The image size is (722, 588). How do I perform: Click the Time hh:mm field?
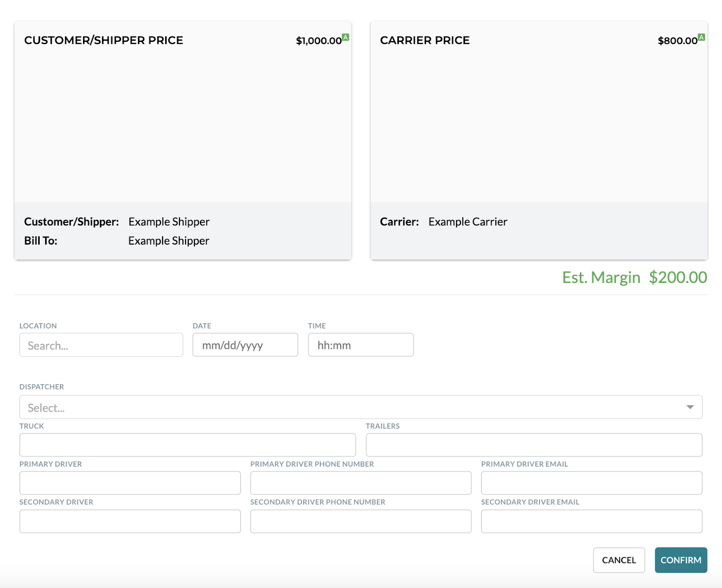(361, 345)
